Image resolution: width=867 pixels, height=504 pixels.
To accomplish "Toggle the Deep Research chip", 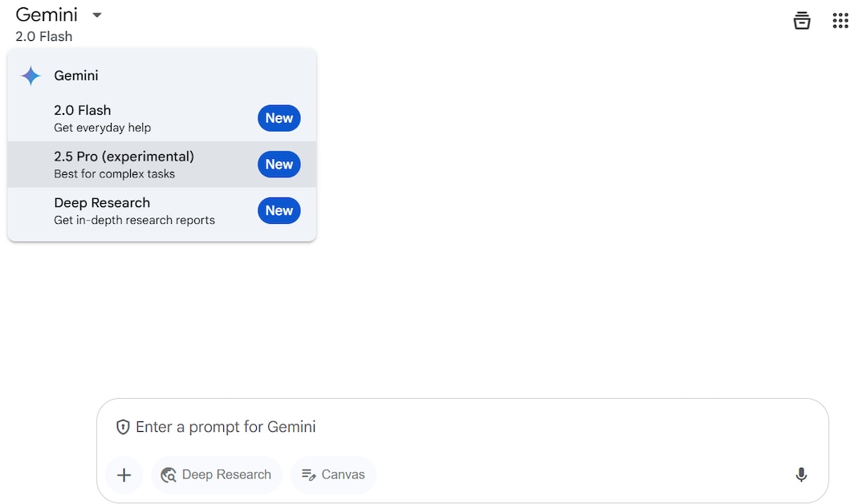I will [x=217, y=475].
